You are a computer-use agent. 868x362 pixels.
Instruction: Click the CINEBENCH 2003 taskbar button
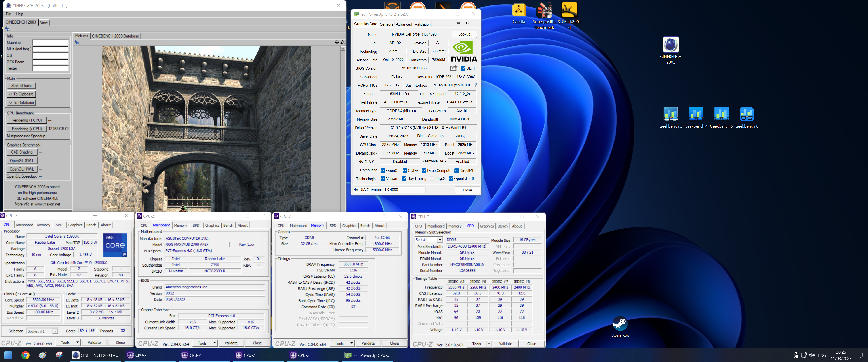click(x=95, y=355)
